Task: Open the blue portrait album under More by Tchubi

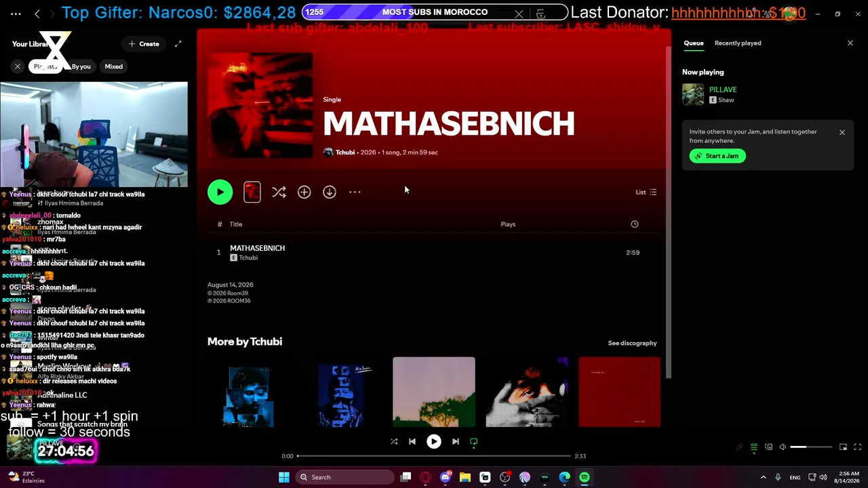Action: (341, 392)
